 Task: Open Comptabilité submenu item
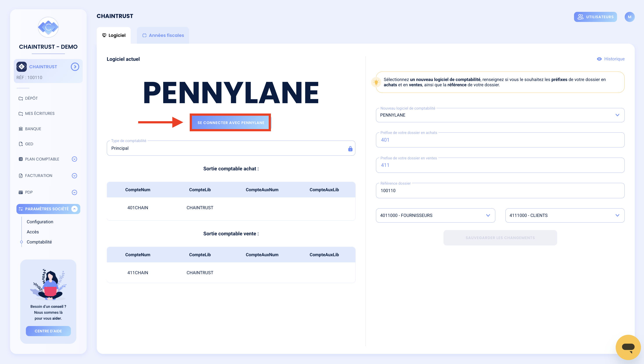click(39, 242)
